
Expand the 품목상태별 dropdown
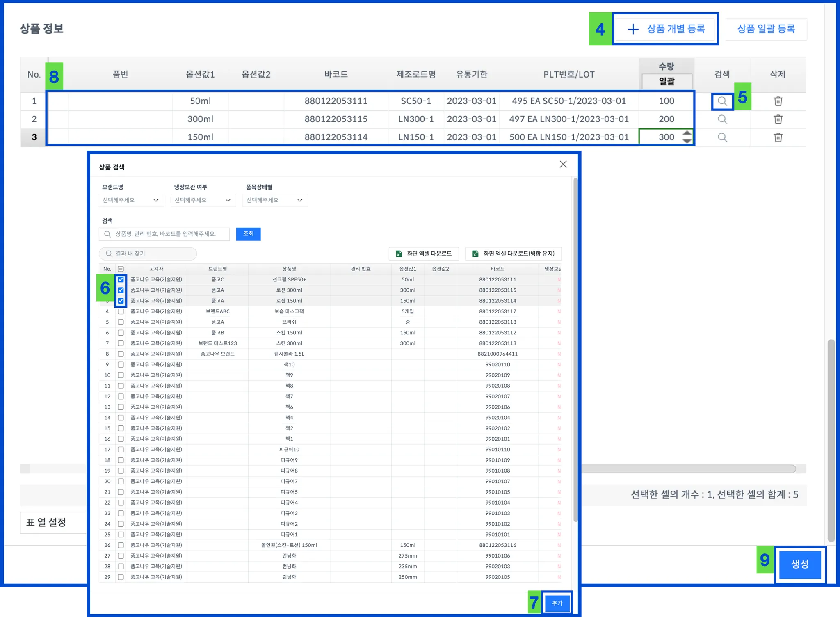click(275, 200)
